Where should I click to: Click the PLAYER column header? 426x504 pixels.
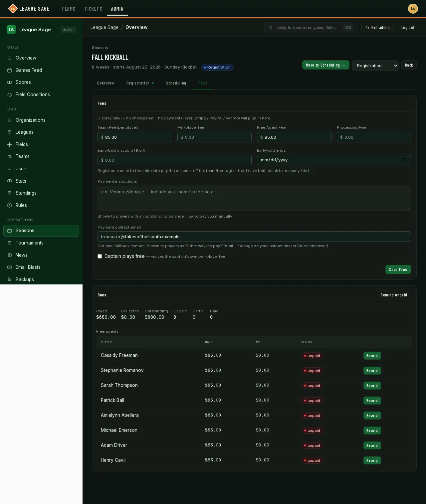(x=106, y=342)
